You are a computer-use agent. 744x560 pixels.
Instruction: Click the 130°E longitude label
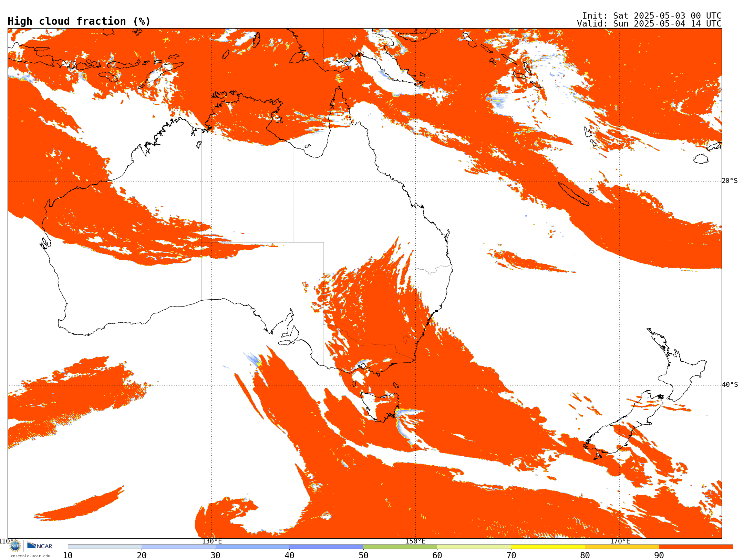coord(212,541)
